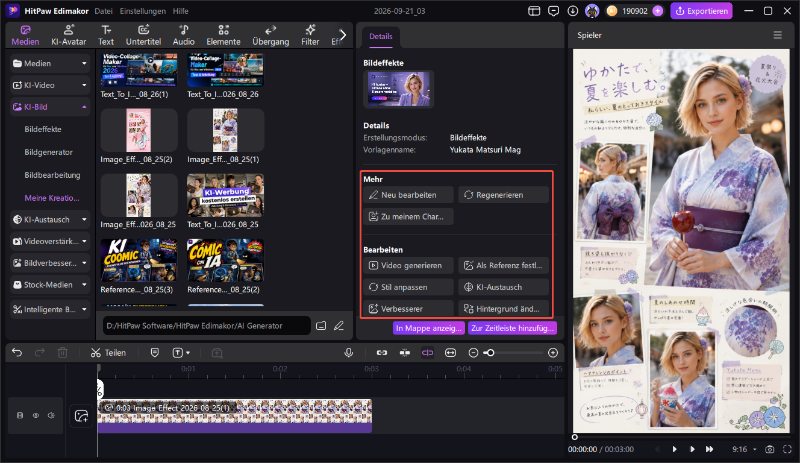Image resolution: width=800 pixels, height=463 pixels.
Task: Click Als Referenz festl... button
Action: (x=504, y=265)
